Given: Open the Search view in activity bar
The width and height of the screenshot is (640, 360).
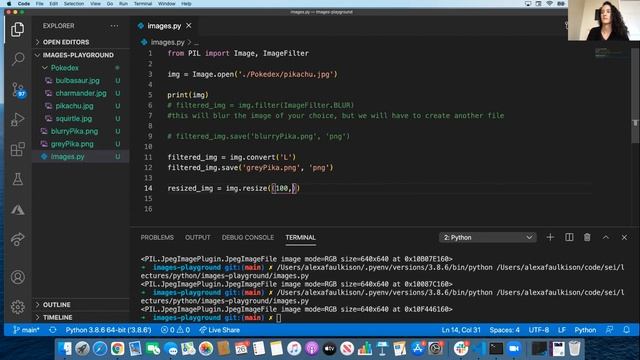Looking at the screenshot, I should click(18, 59).
